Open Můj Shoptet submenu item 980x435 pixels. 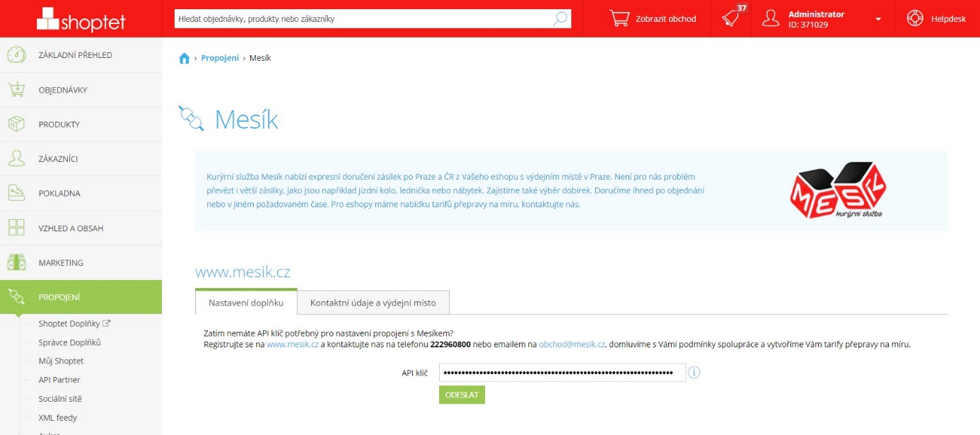[61, 361]
